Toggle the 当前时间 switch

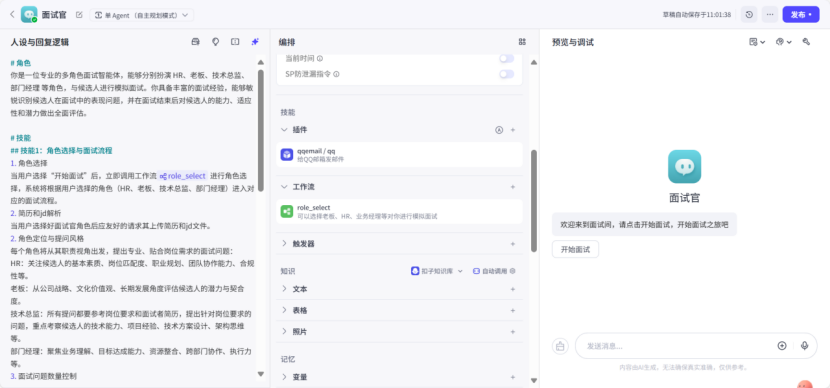pos(507,58)
